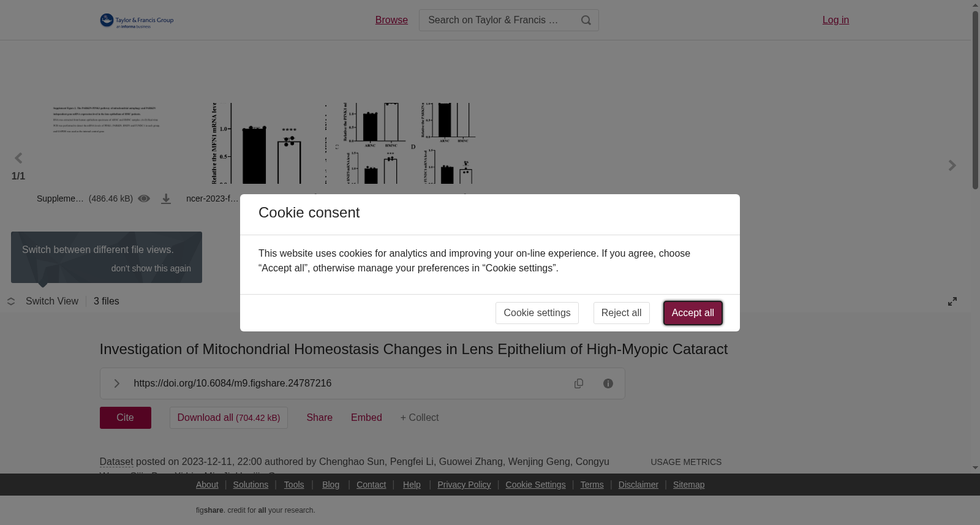Click the search magnifier icon
The width and height of the screenshot is (980, 525).
(586, 20)
